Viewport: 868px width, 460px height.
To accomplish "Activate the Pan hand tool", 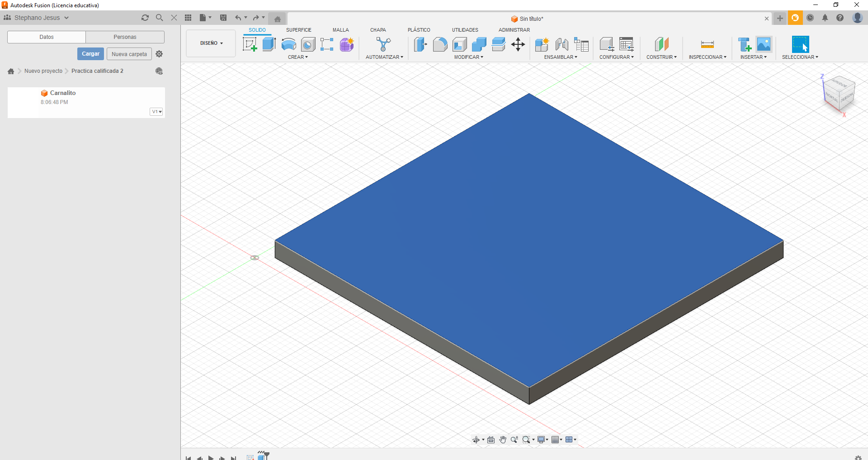I will (x=503, y=440).
